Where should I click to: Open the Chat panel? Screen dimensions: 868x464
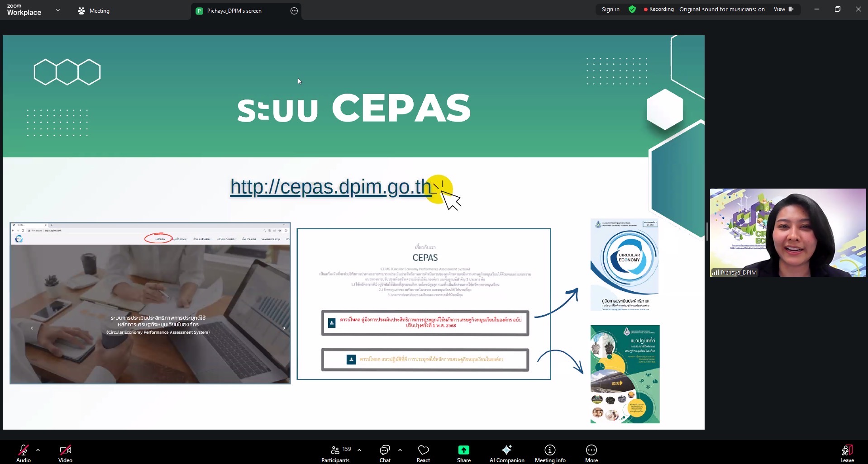click(x=385, y=454)
